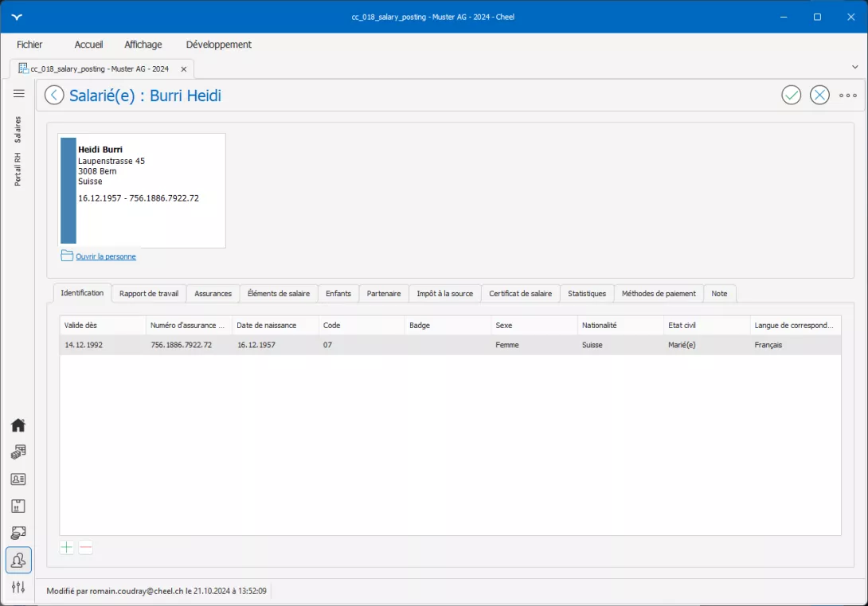868x606 pixels.
Task: Sort by the Etat civil column header
Action: 706,326
